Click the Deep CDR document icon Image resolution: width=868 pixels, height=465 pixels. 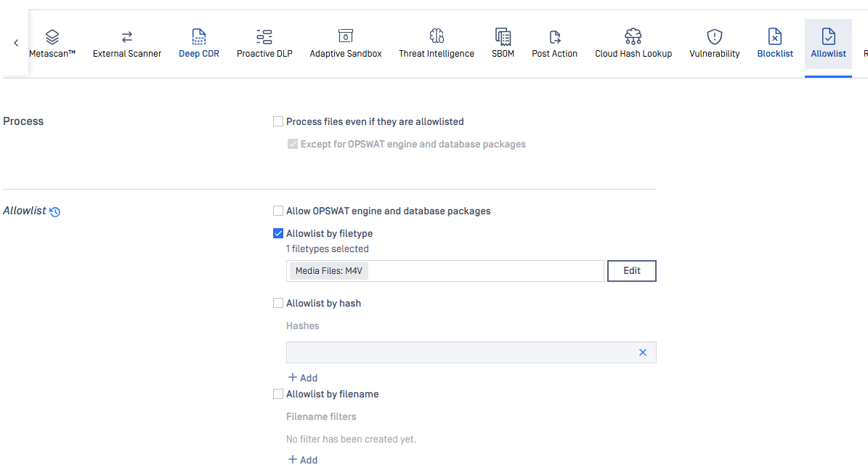[x=199, y=36]
